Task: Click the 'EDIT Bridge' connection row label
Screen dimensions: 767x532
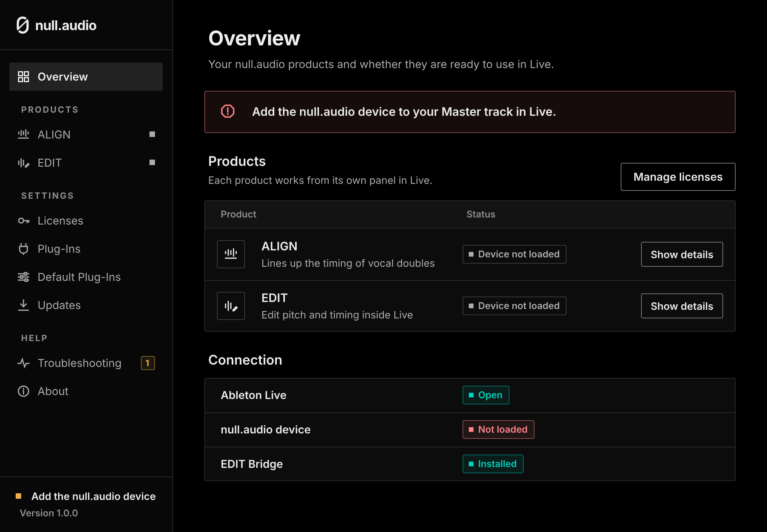Action: pos(252,464)
